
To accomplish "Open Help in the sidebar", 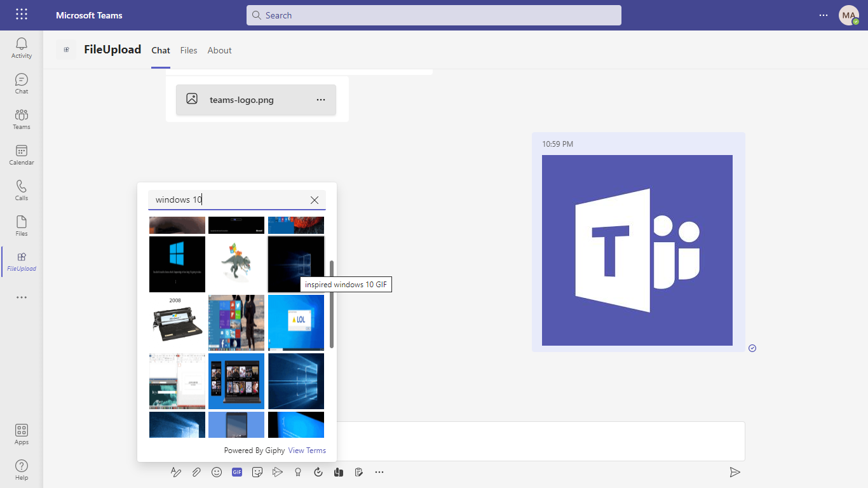I will tap(22, 470).
